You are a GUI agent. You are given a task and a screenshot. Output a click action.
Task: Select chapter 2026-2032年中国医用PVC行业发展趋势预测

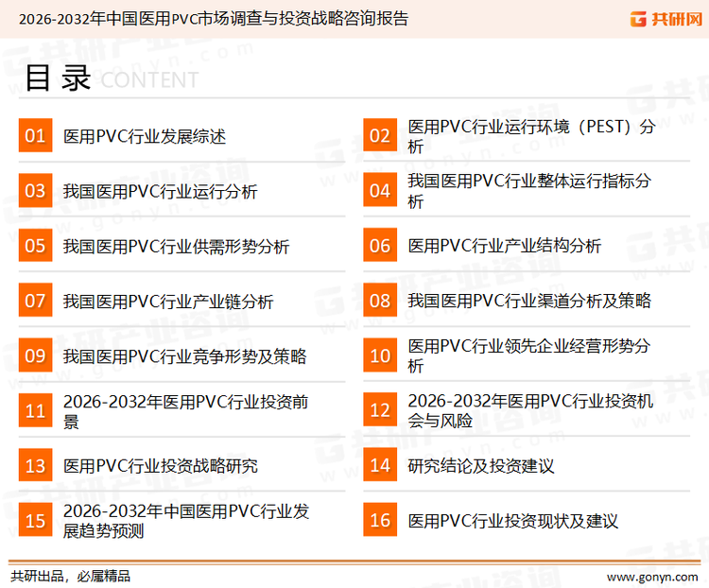tap(186, 521)
